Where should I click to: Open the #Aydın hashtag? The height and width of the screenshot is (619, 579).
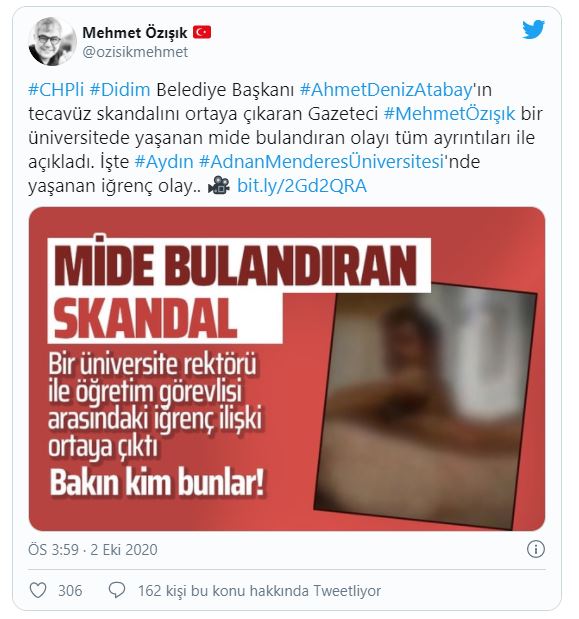tap(164, 162)
